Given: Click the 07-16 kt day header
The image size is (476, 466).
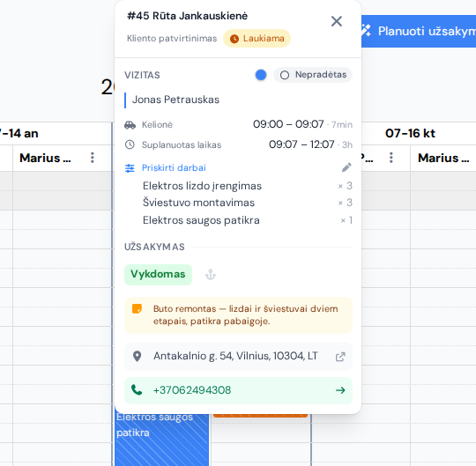Looking at the screenshot, I should (x=410, y=134).
